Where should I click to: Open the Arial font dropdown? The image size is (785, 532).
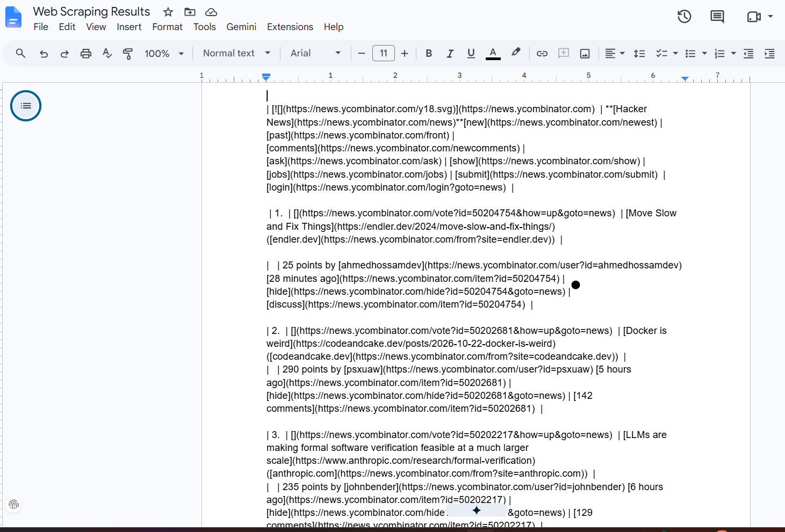tap(315, 53)
